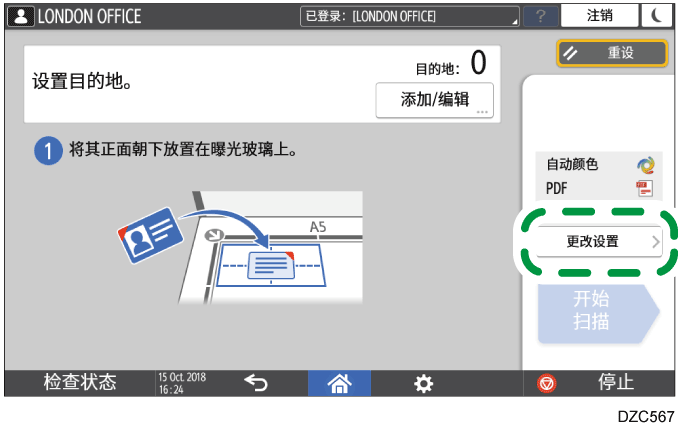The height and width of the screenshot is (427, 687).
Task: Click the date 15 Oct. 2018 display
Action: click(182, 377)
